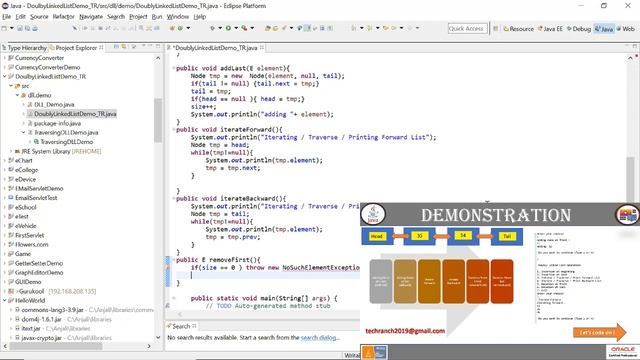Click the Quick Access input field
This screenshot has width=640, height=360.
pyautogui.click(x=467, y=29)
